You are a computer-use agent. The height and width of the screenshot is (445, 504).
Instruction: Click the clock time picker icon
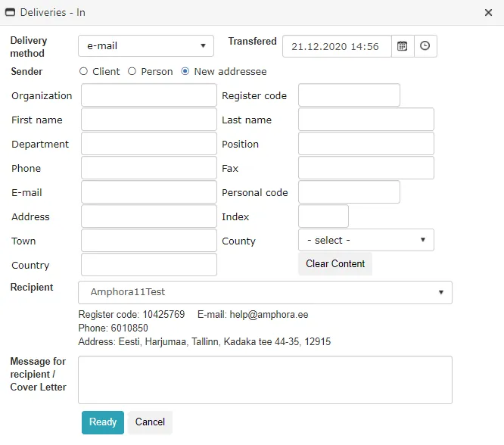(425, 46)
